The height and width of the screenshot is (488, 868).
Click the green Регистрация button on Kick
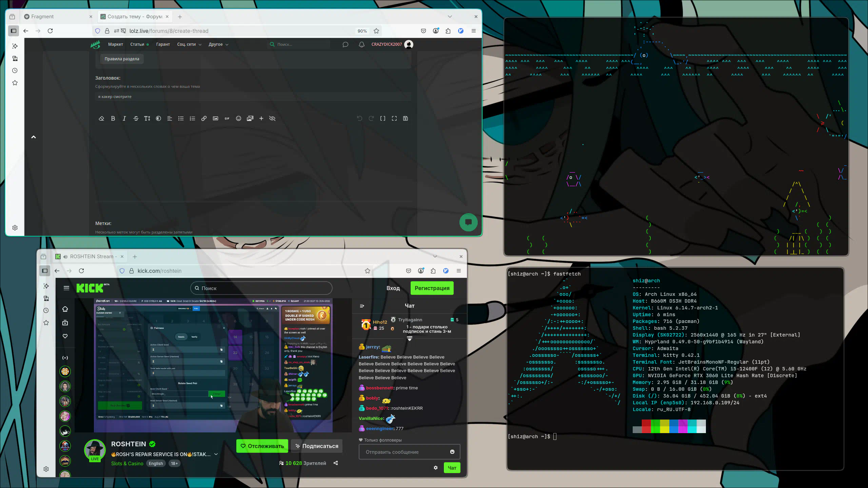point(432,288)
